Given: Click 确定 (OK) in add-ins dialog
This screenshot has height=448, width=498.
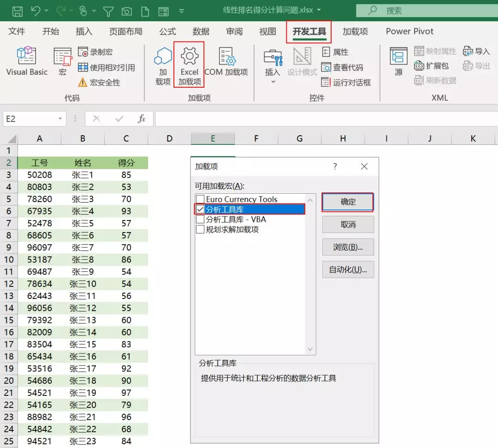Looking at the screenshot, I should pos(348,202).
